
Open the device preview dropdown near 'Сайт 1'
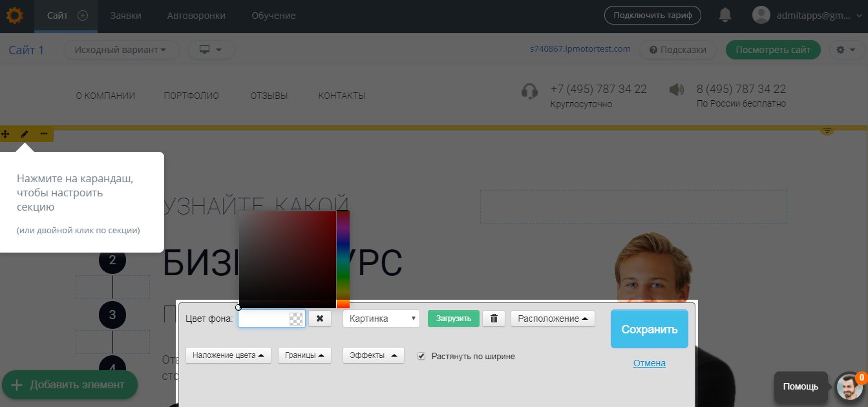(211, 49)
